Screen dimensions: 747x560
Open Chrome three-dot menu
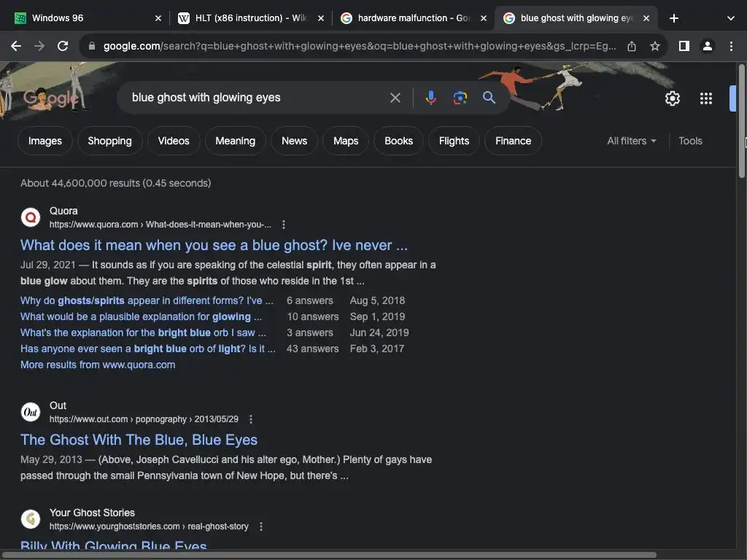pyautogui.click(x=731, y=46)
